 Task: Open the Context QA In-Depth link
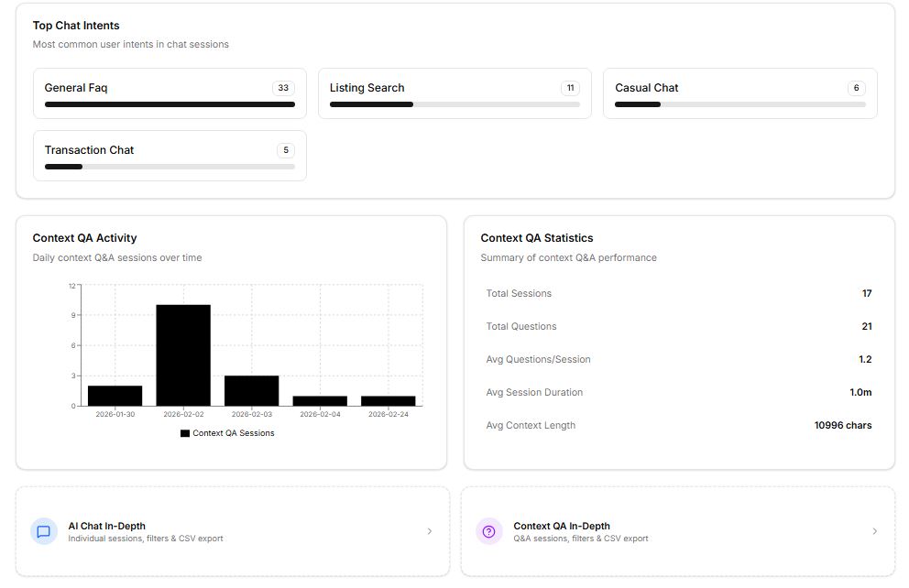click(561, 526)
